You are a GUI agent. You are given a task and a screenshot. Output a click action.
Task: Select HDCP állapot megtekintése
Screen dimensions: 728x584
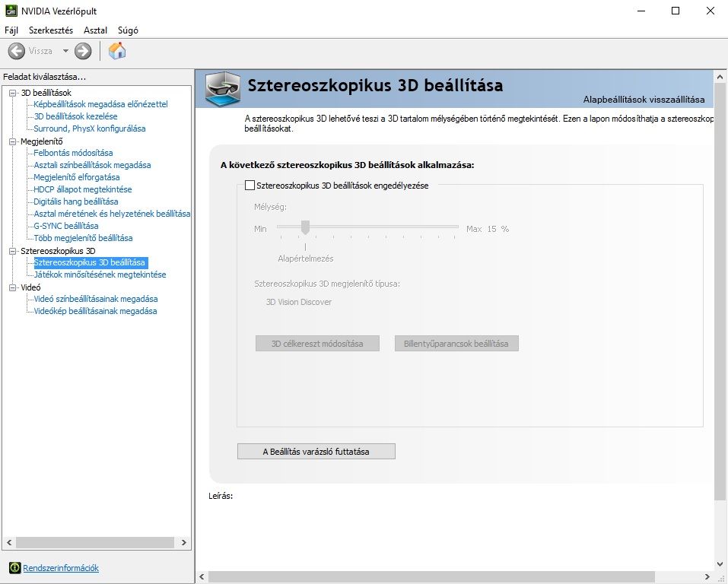pyautogui.click(x=83, y=189)
